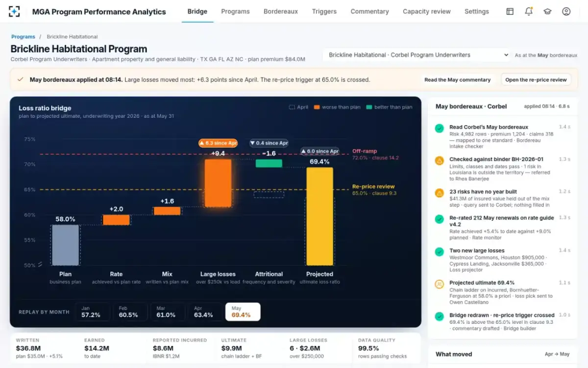Click the orange Rate +2.0 bar
The image size is (588, 368).
coord(116,220)
